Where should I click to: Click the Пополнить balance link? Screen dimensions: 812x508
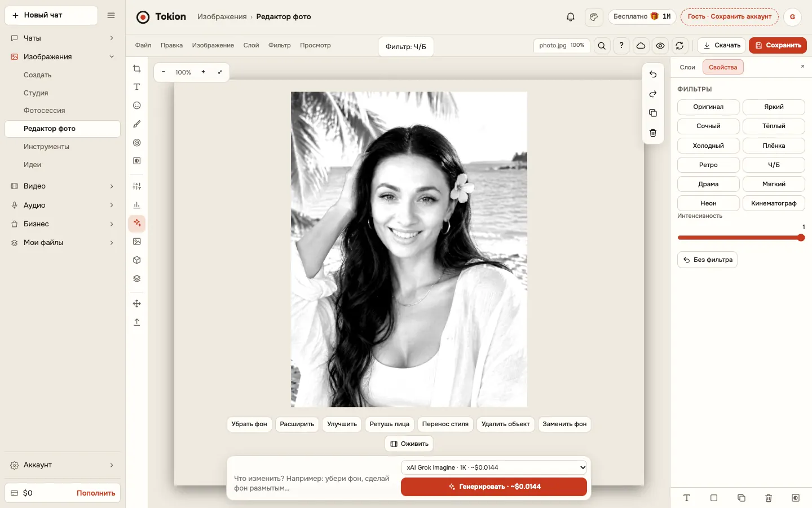[x=96, y=493]
